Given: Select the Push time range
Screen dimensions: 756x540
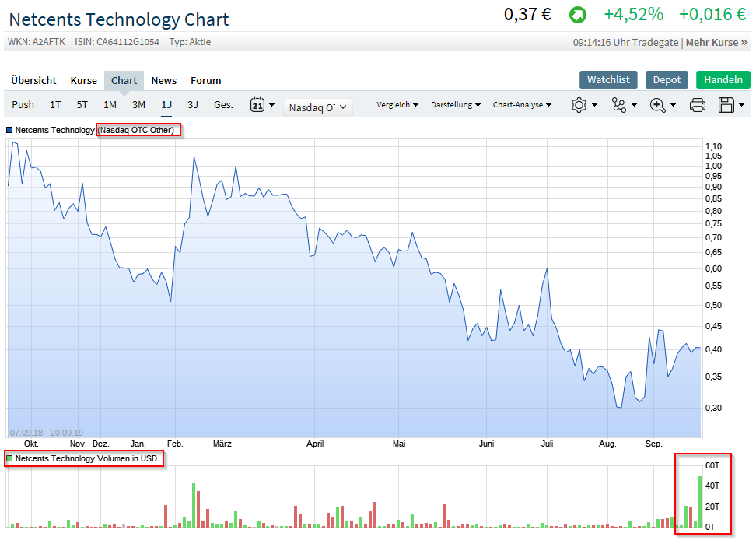Looking at the screenshot, I should [x=23, y=104].
